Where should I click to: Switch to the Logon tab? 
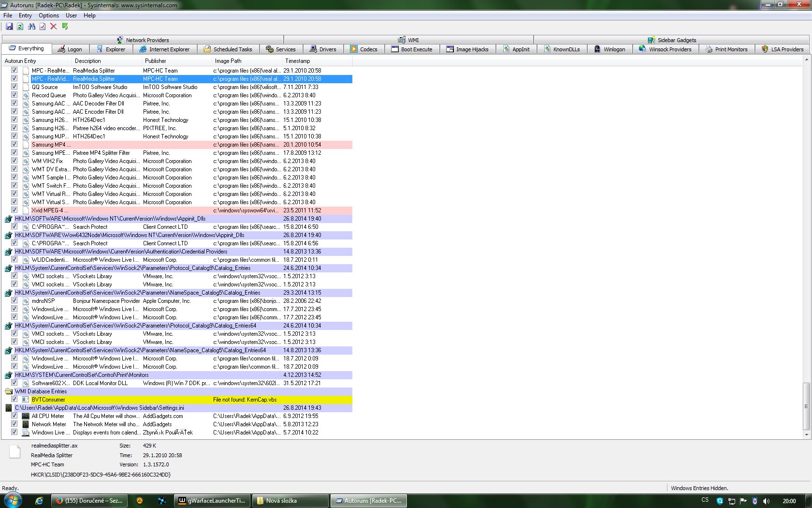tap(70, 49)
